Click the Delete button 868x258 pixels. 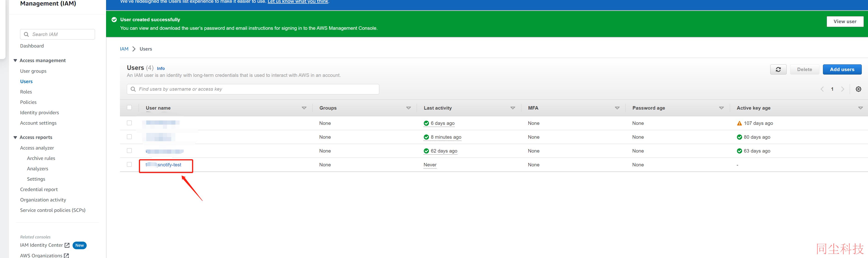[804, 69]
